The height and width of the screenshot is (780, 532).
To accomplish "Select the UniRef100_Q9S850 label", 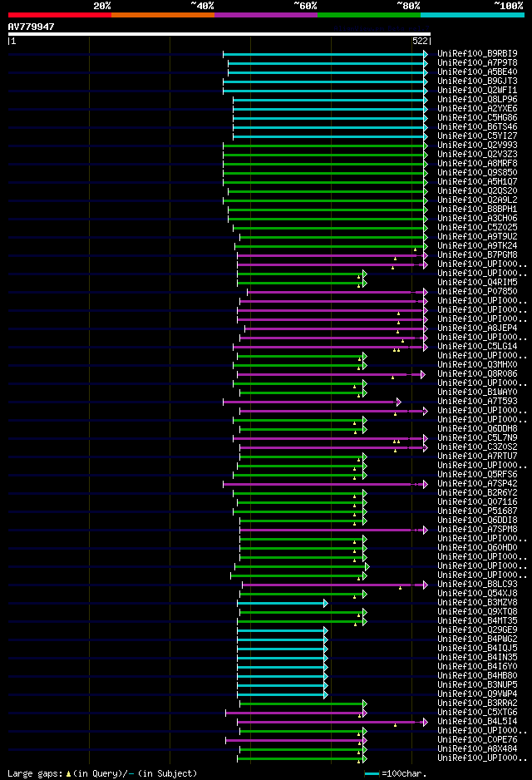I will [x=477, y=173].
